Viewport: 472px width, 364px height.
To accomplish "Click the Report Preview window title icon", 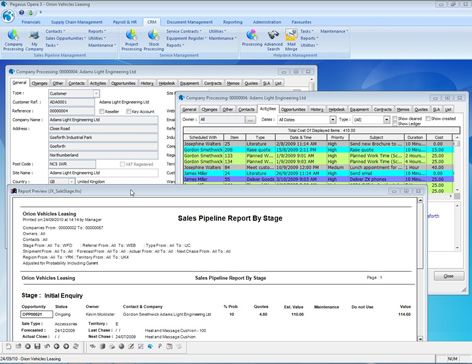I will point(14,191).
